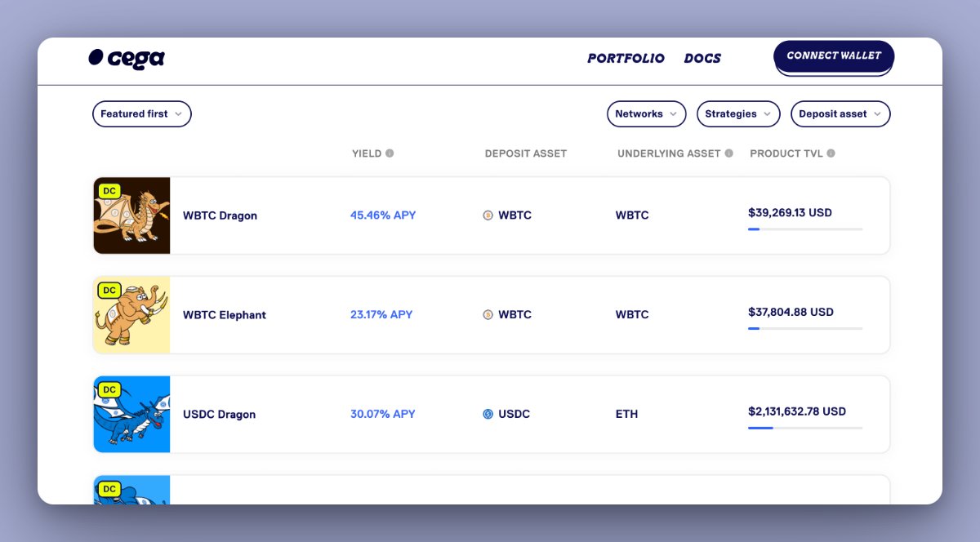
Task: Open the Docs link
Action: 702,59
